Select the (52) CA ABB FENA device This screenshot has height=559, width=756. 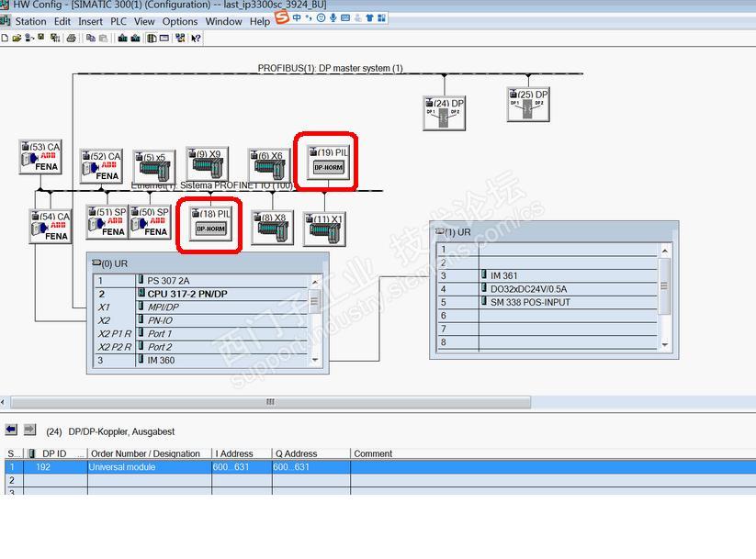(101, 166)
